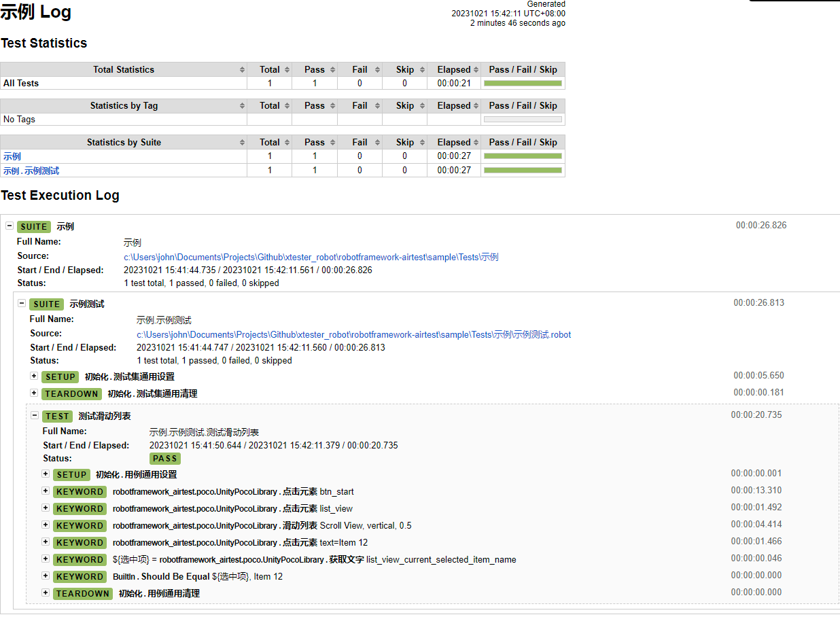Expand the suite TEARDOWN 测试集通用清理
This screenshot has width=840, height=636.
coord(34,393)
